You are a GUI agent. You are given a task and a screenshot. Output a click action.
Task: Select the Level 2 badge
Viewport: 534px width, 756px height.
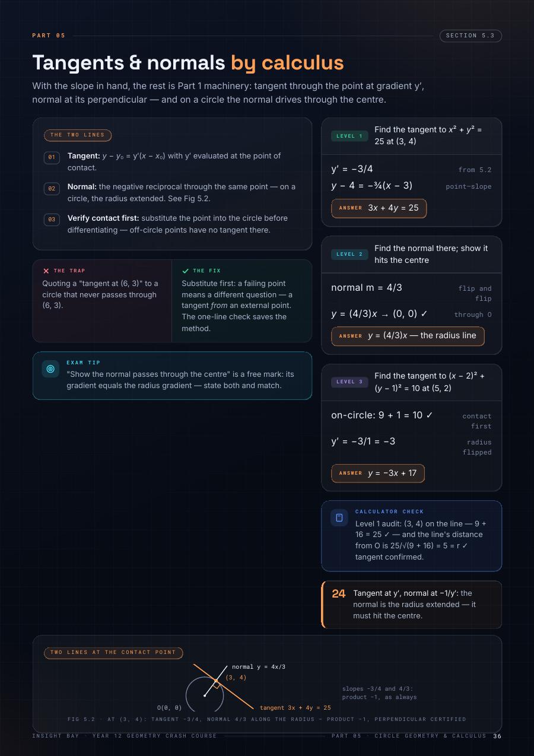click(349, 254)
